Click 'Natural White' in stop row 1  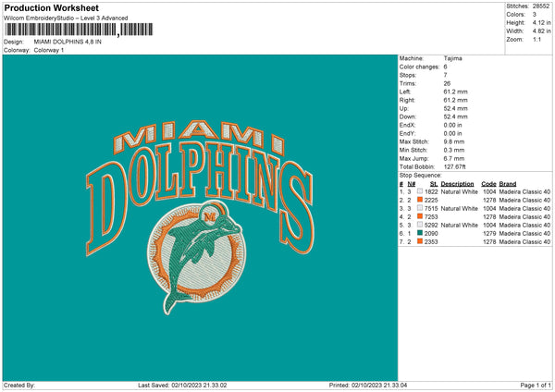[460, 191]
